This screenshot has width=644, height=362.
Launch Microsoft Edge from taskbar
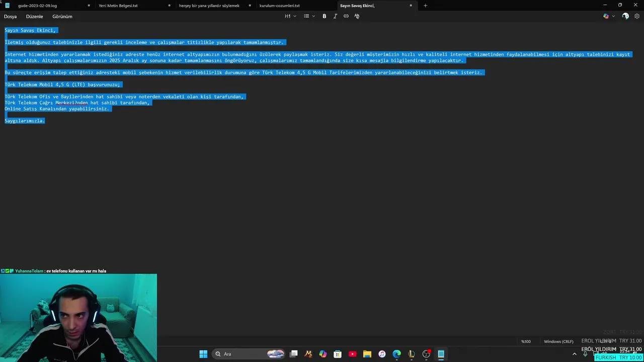pyautogui.click(x=397, y=354)
